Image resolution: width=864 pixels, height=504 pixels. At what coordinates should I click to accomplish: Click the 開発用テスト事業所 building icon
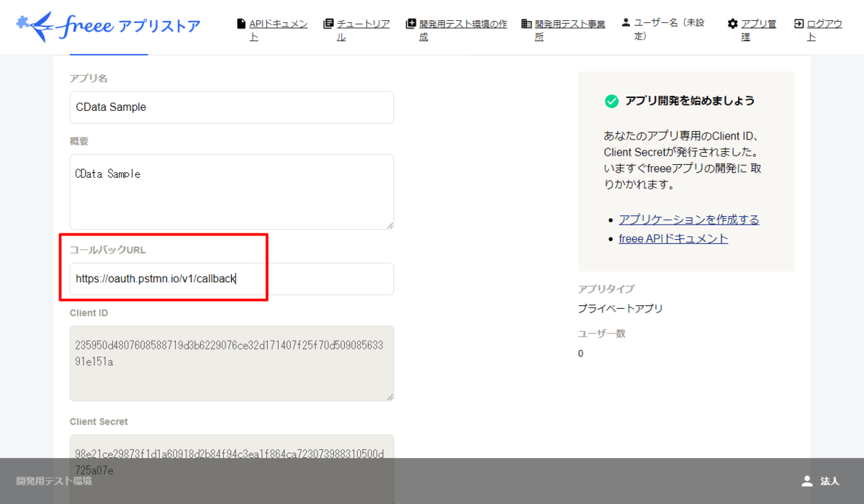click(526, 24)
